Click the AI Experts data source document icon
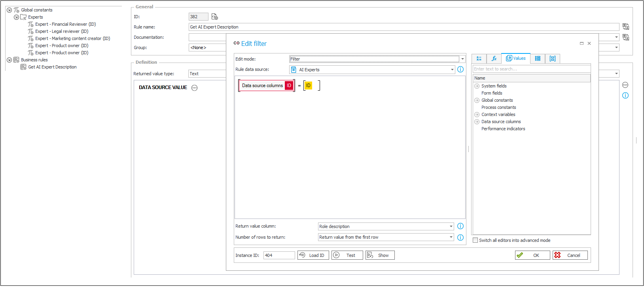The image size is (644, 287). click(294, 70)
